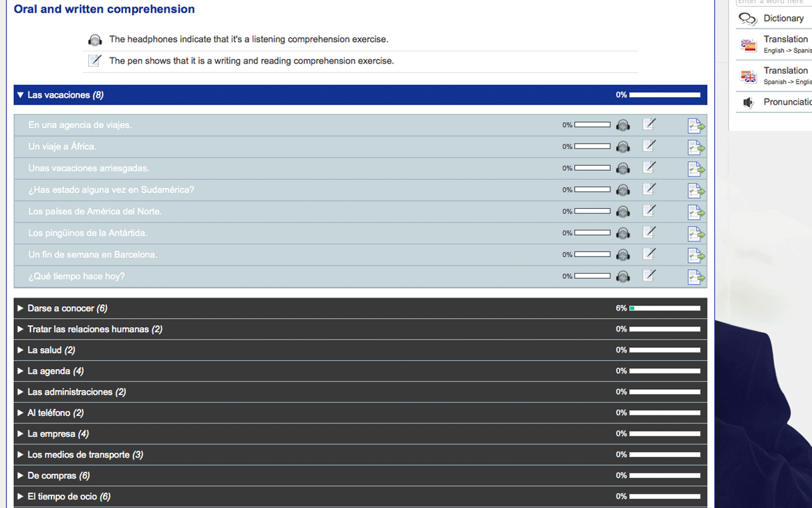Click progress bar of 'En una agencia de viajes.'
Screen dimensions: 812x508
tap(593, 125)
